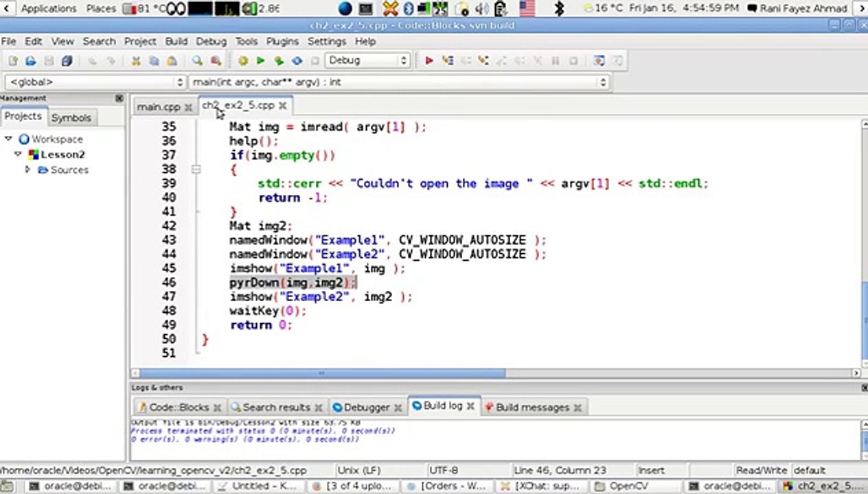The width and height of the screenshot is (868, 494).
Task: Close the main.cpp editor tab
Action: [188, 107]
